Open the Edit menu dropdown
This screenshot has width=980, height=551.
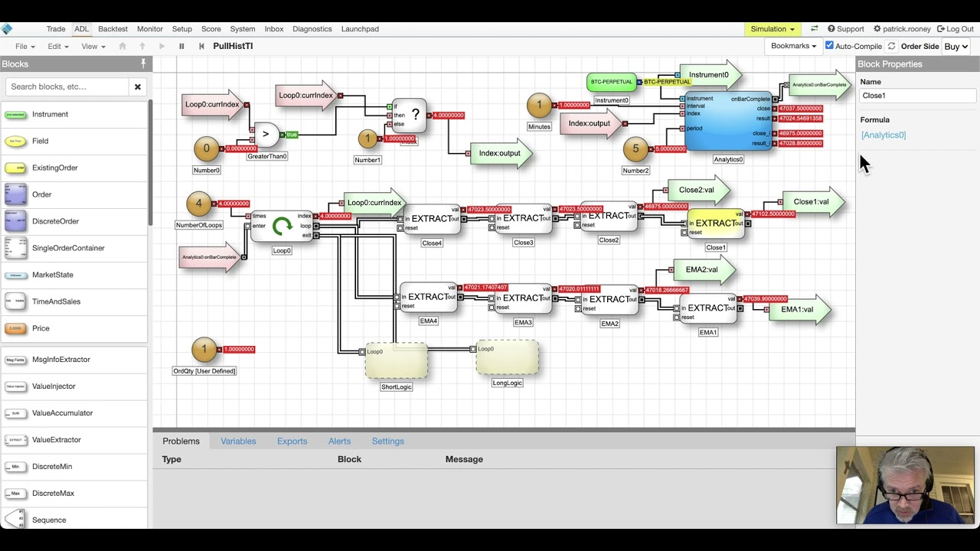(57, 47)
